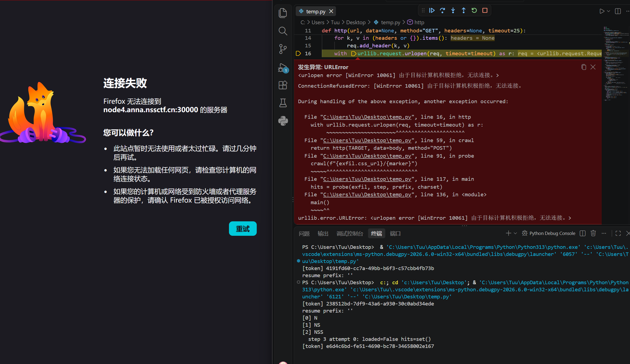Click the 重试 button in Firefox
The image size is (630, 364).
click(x=243, y=229)
